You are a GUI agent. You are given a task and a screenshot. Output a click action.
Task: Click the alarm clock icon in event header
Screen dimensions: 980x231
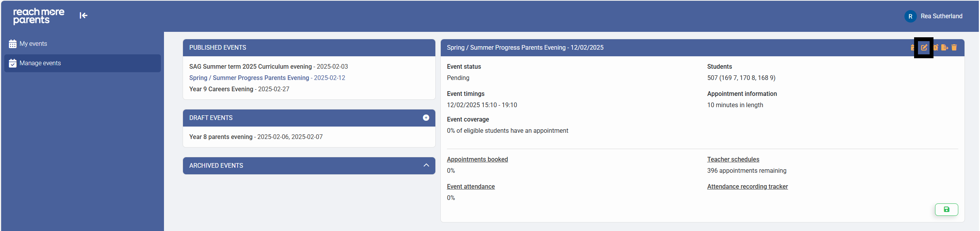(935, 47)
